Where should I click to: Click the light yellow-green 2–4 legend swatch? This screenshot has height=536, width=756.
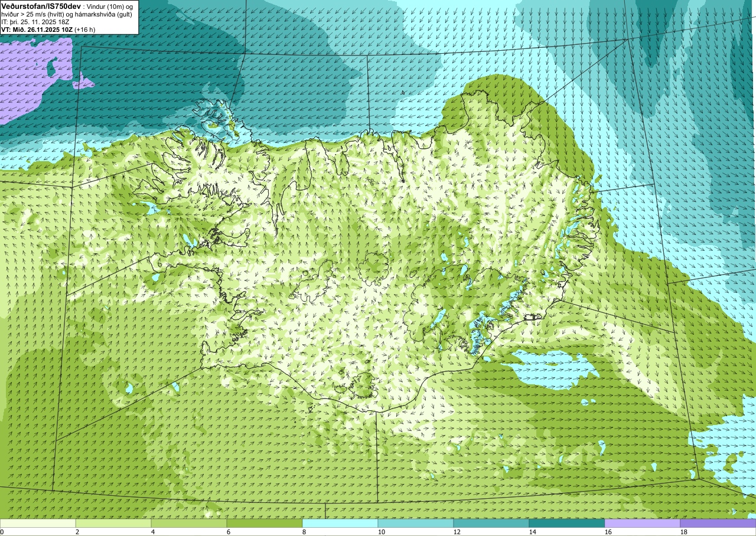pyautogui.click(x=113, y=523)
